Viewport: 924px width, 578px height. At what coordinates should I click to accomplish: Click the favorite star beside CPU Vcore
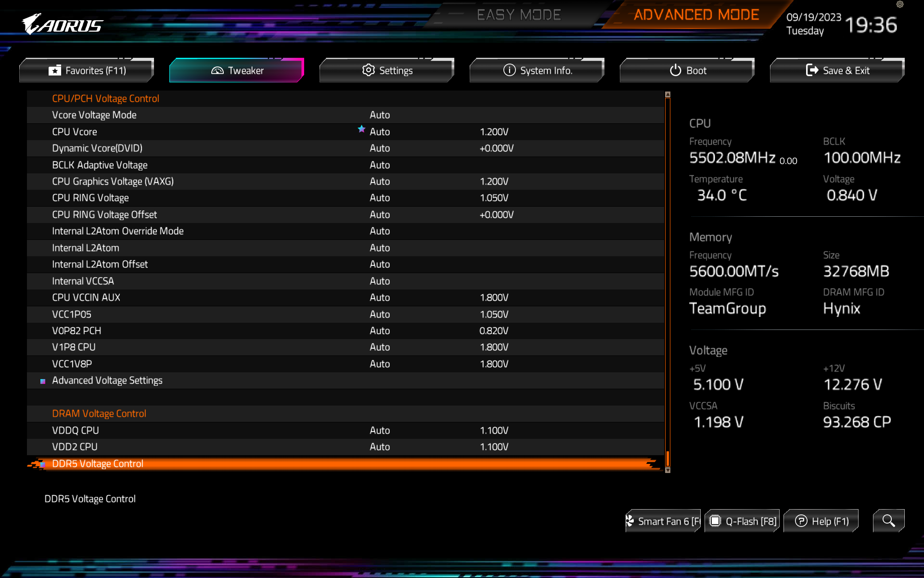(361, 129)
